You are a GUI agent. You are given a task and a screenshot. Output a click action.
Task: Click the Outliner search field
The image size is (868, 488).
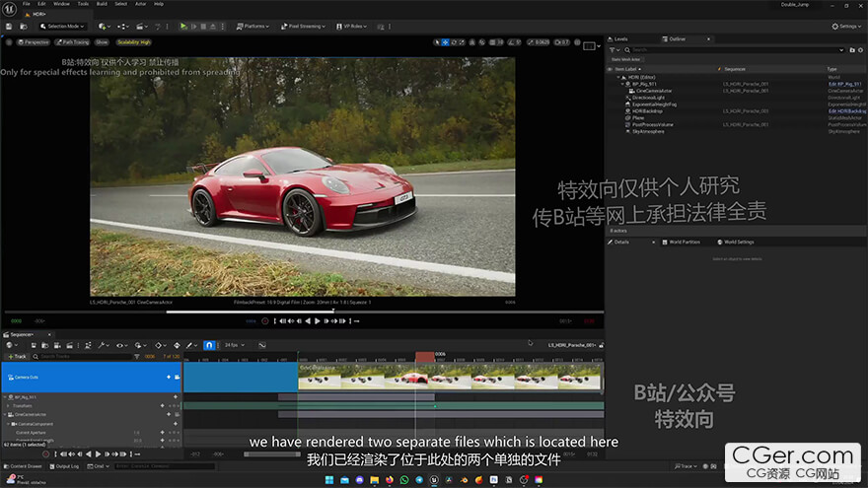(x=734, y=50)
